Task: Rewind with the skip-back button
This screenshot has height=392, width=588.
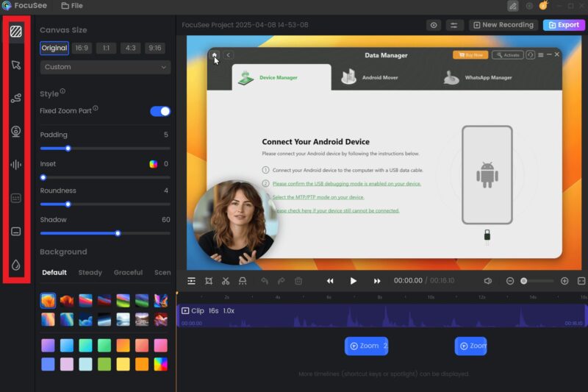Action: tap(330, 281)
